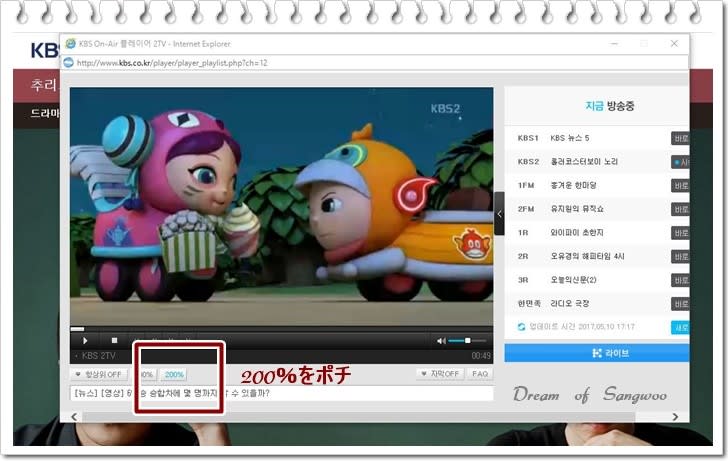Set the video size to 200%
The image size is (728, 461).
(x=174, y=375)
